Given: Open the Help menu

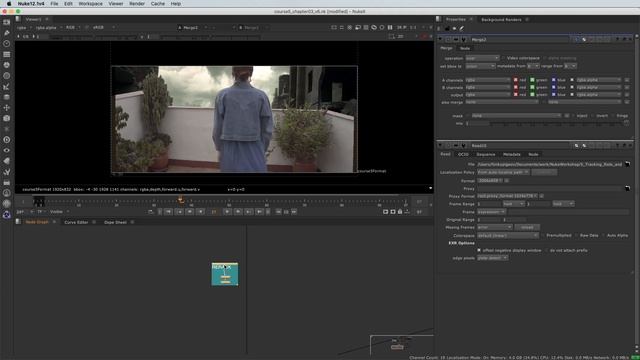Looking at the screenshot, I should click(176, 4).
